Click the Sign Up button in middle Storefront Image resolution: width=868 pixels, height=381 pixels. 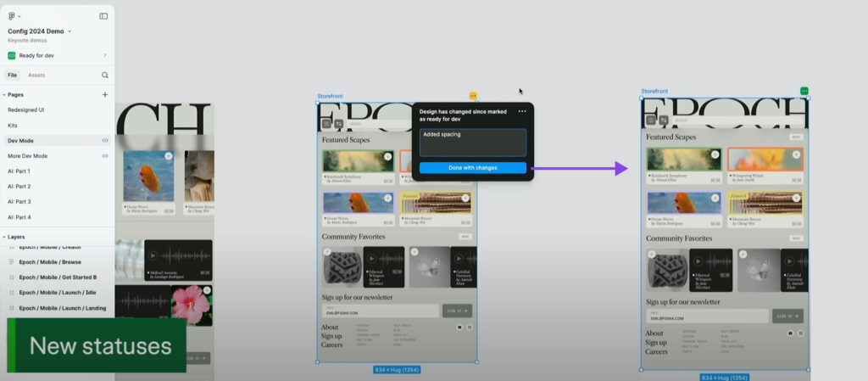(x=457, y=311)
